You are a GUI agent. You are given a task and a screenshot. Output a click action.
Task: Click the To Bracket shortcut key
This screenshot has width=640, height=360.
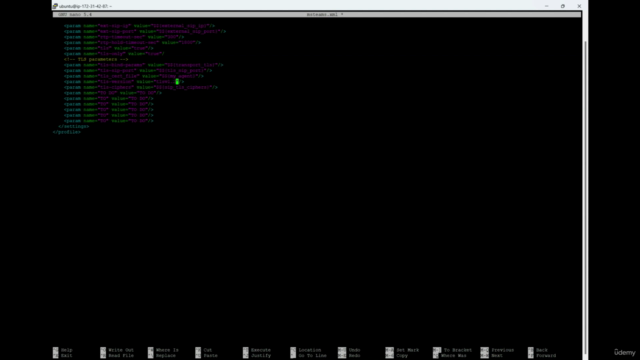tap(437, 350)
